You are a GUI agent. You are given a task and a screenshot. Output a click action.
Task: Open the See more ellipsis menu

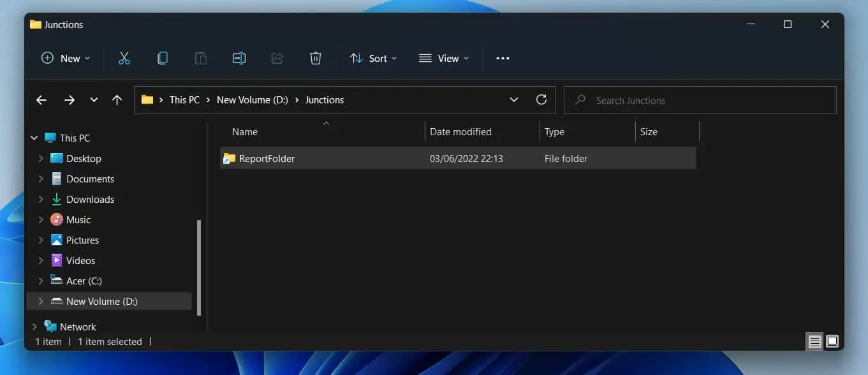(x=503, y=58)
